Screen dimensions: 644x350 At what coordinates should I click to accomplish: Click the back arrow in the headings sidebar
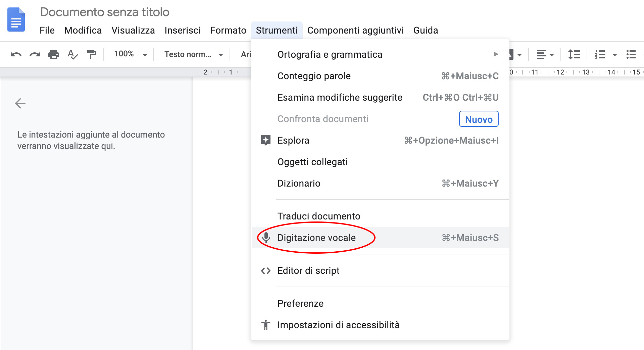tap(20, 103)
